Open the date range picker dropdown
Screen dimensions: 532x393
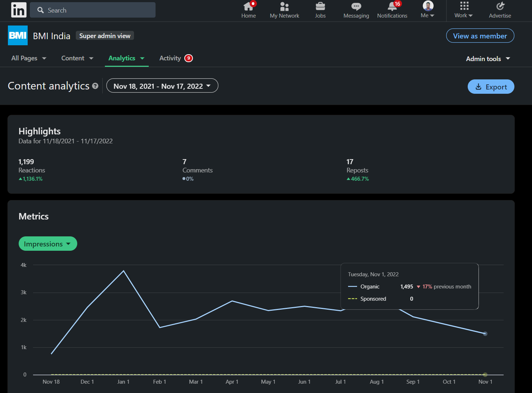[x=162, y=86]
